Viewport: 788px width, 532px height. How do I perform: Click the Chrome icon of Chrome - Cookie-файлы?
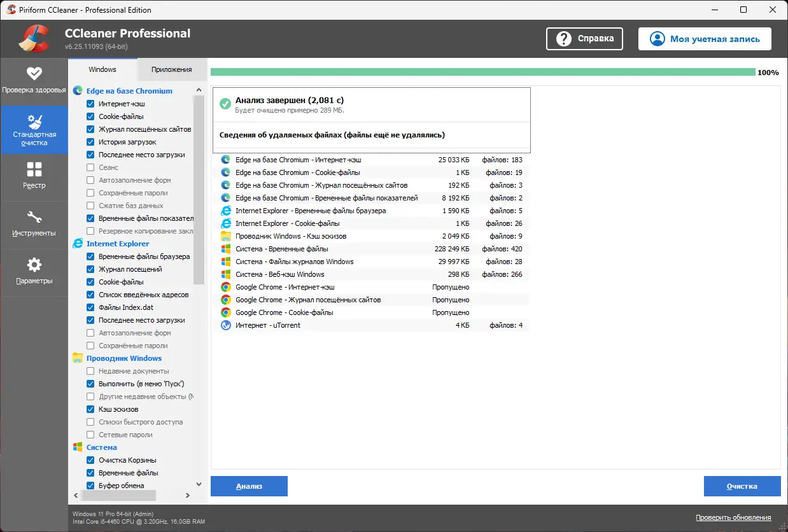(x=225, y=312)
